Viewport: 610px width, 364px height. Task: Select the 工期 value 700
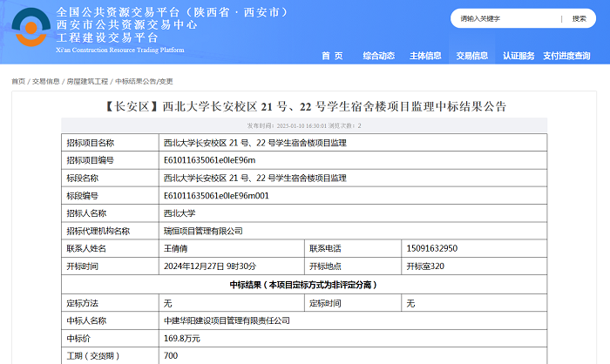point(171,356)
